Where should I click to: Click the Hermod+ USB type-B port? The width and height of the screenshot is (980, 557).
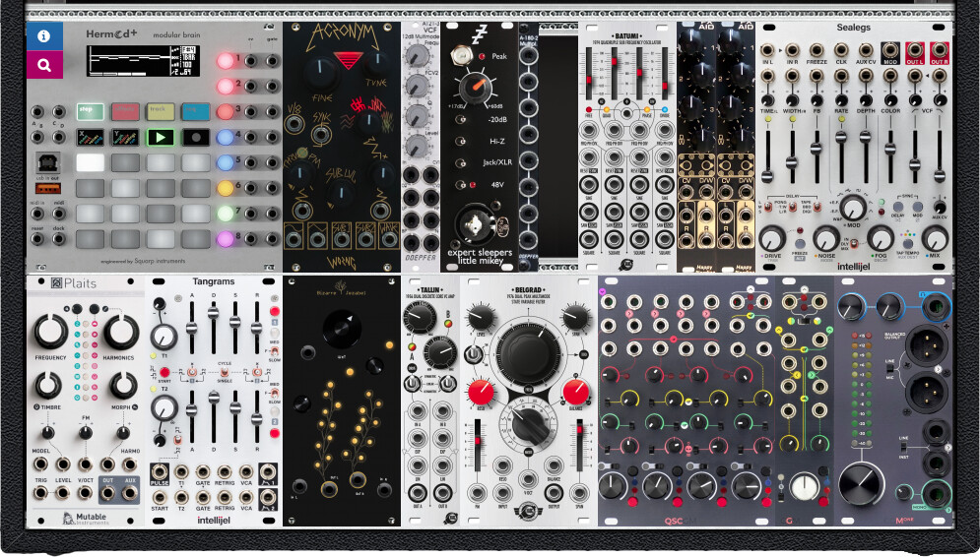click(x=47, y=163)
